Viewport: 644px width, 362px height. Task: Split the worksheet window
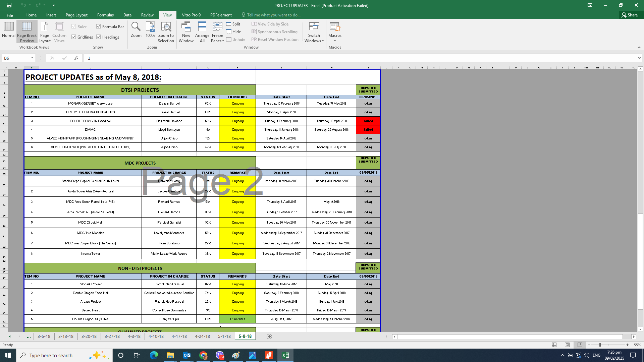click(x=233, y=24)
